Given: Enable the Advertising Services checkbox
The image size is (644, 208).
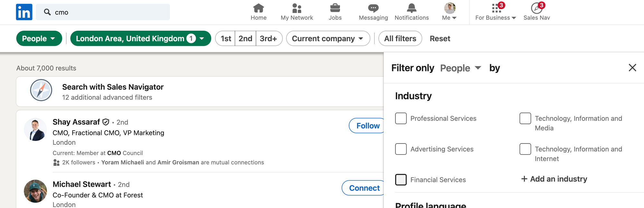Looking at the screenshot, I should pos(401,149).
